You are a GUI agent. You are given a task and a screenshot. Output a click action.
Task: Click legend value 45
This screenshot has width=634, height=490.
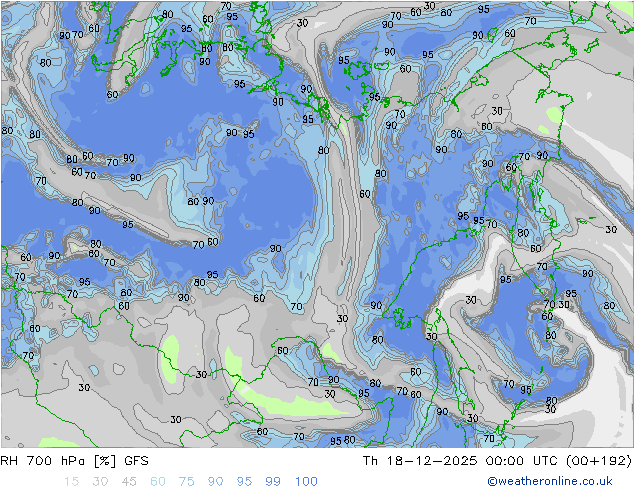click(129, 482)
